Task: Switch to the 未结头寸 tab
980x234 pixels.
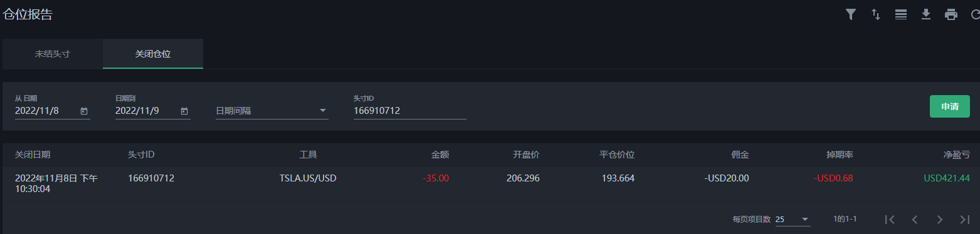Action: point(53,54)
